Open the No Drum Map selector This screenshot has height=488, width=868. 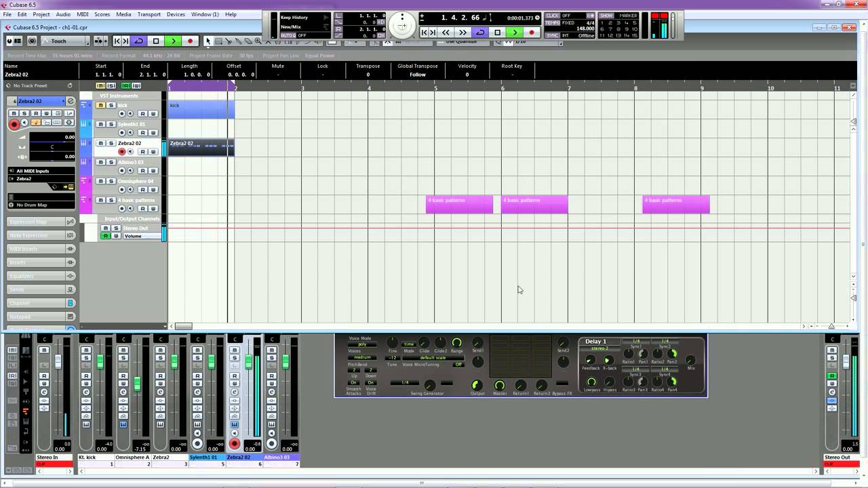pyautogui.click(x=41, y=205)
